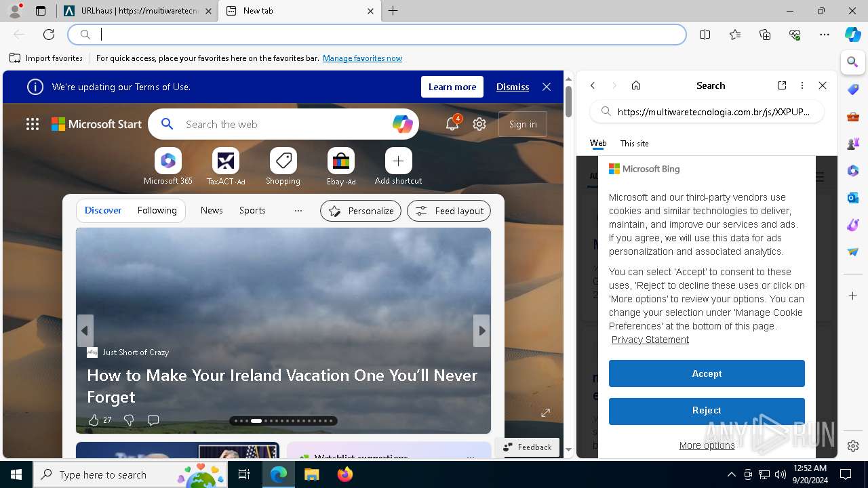Select the Following feed tab

click(x=157, y=211)
